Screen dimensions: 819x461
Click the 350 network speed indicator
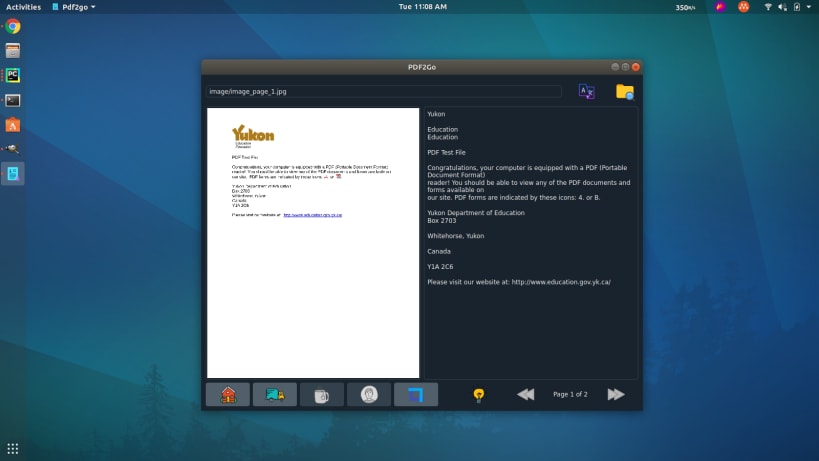[x=685, y=7]
